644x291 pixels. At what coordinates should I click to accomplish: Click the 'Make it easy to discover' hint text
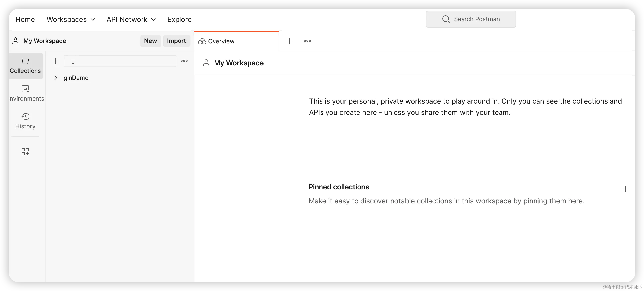(x=446, y=201)
